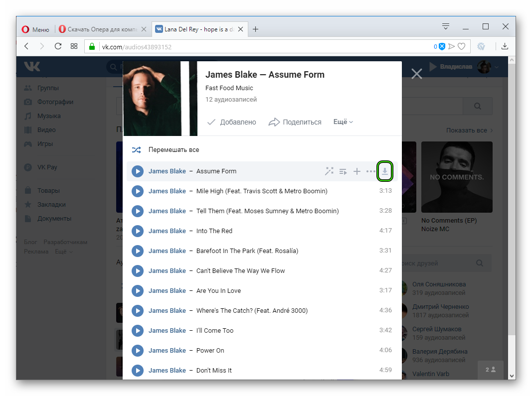Image resolution: width=532 pixels, height=396 pixels.
Task: Close the album popup
Action: (x=417, y=74)
